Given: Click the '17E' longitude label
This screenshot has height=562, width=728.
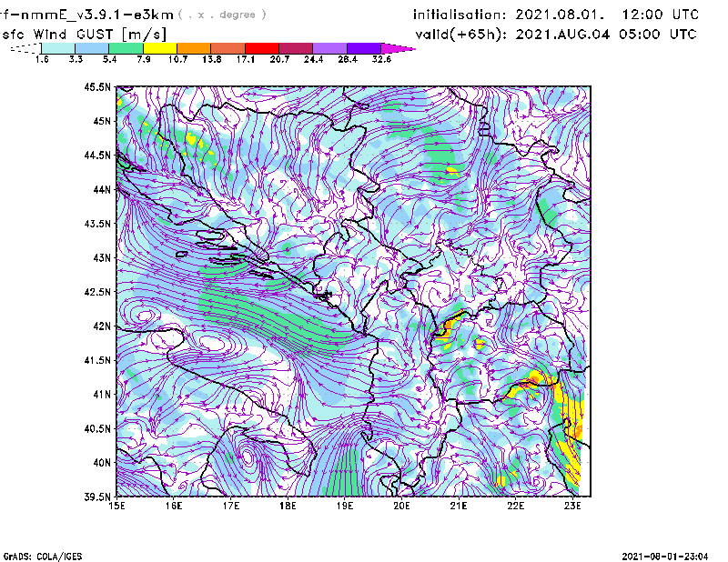Looking at the screenshot, I should [231, 506].
